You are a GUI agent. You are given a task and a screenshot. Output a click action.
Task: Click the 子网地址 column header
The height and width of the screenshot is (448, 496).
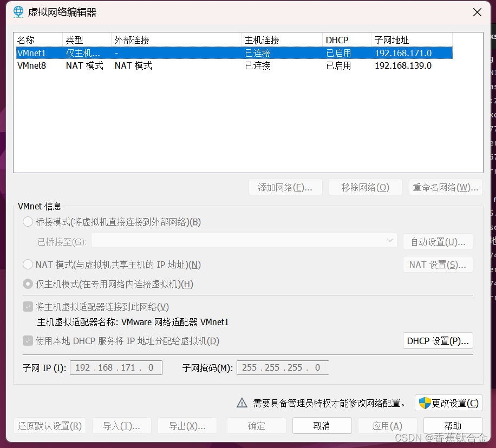(x=412, y=40)
